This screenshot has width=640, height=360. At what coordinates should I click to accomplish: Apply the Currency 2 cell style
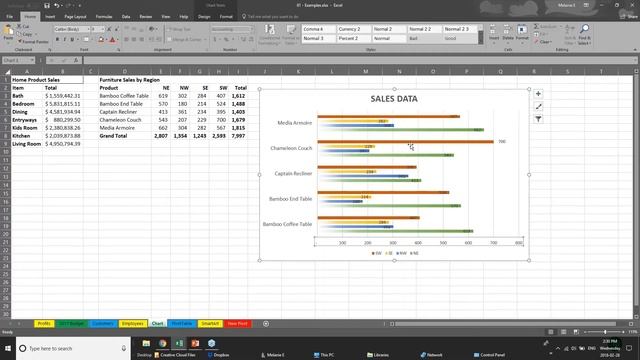(354, 29)
